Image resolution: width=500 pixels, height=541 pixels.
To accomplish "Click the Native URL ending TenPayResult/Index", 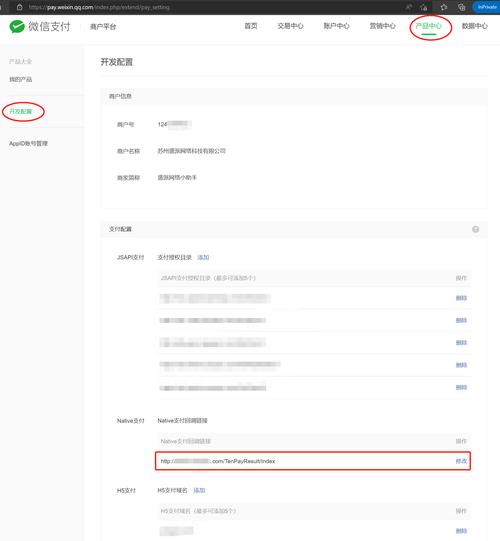I will [x=218, y=461].
